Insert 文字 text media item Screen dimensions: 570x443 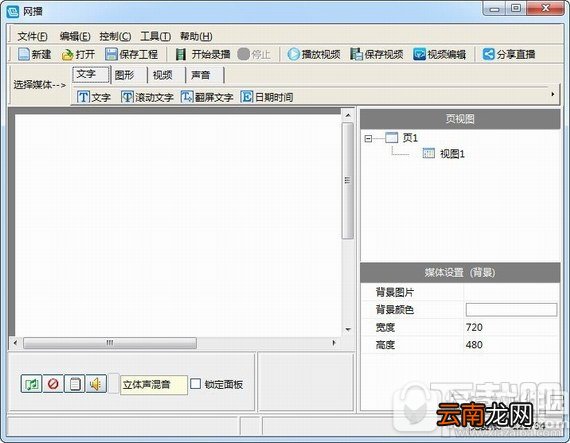tap(94, 97)
